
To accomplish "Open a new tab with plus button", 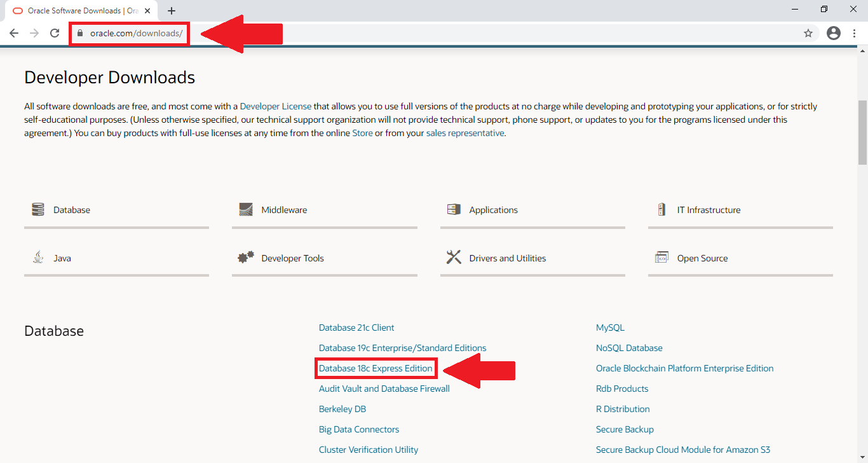I will pyautogui.click(x=172, y=11).
